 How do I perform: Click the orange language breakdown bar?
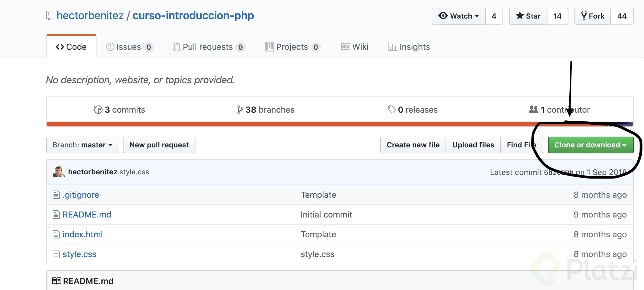327,124
